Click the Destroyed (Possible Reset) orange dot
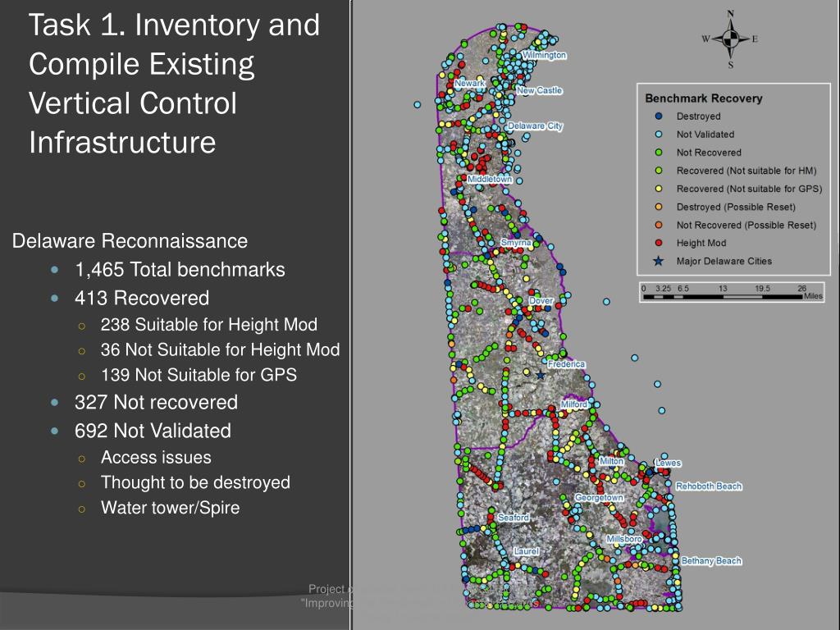The image size is (840, 630). tap(659, 207)
